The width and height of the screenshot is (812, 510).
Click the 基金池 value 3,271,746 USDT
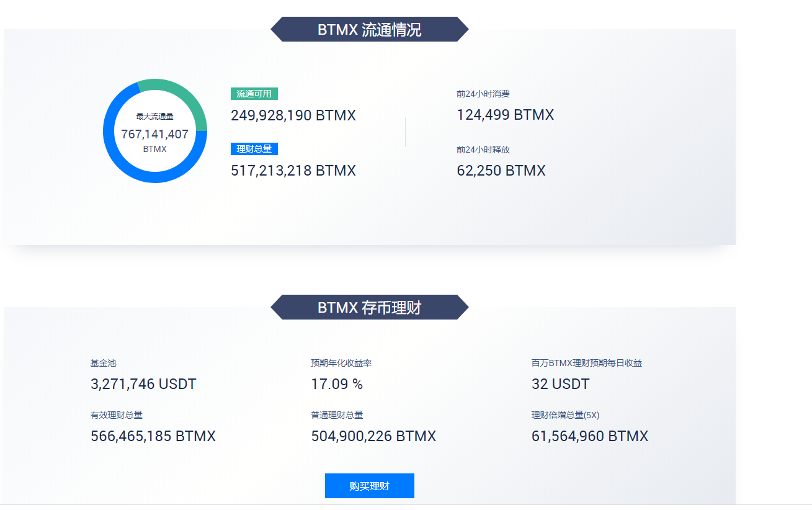143,383
